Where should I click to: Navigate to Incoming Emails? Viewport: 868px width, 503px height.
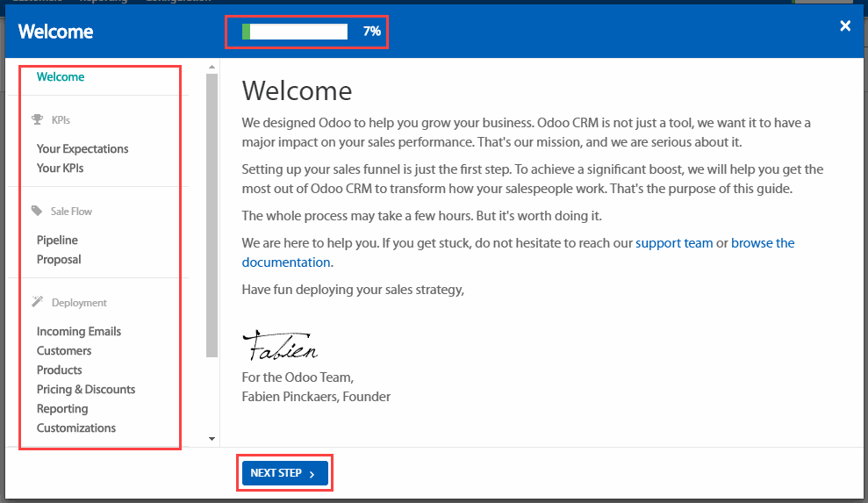pyautogui.click(x=79, y=332)
